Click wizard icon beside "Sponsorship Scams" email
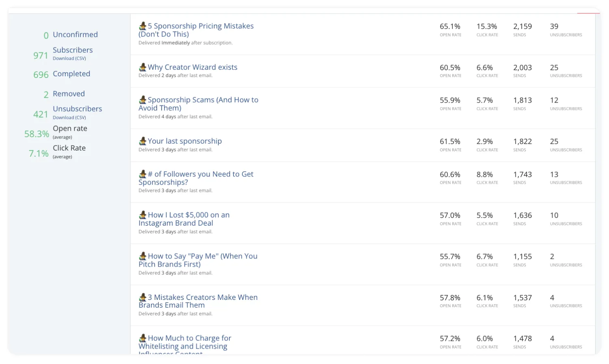This screenshot has width=609, height=364. (143, 100)
